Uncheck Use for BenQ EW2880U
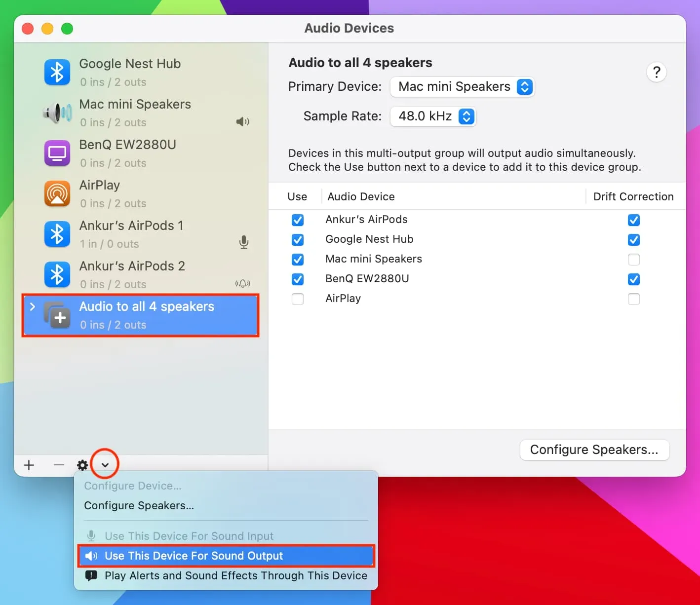This screenshot has width=700, height=605. point(298,279)
